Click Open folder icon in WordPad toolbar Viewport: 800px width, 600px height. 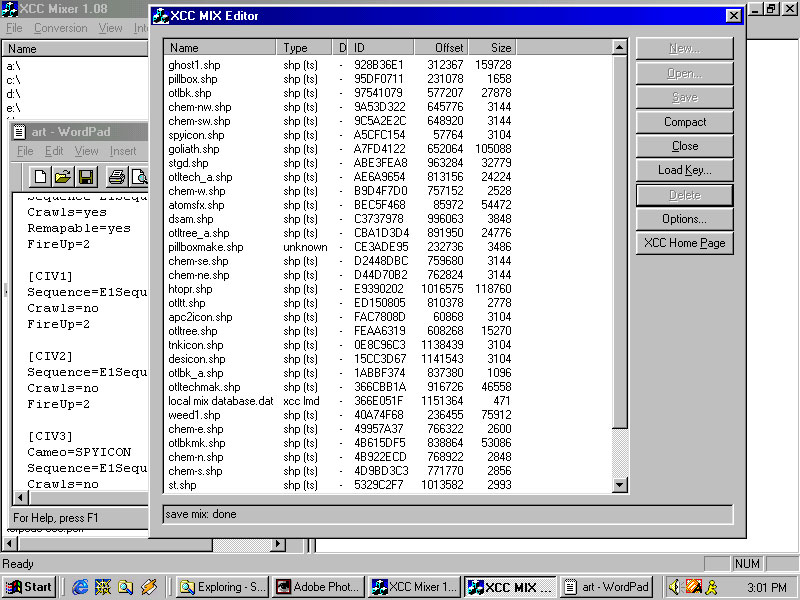pos(62,177)
